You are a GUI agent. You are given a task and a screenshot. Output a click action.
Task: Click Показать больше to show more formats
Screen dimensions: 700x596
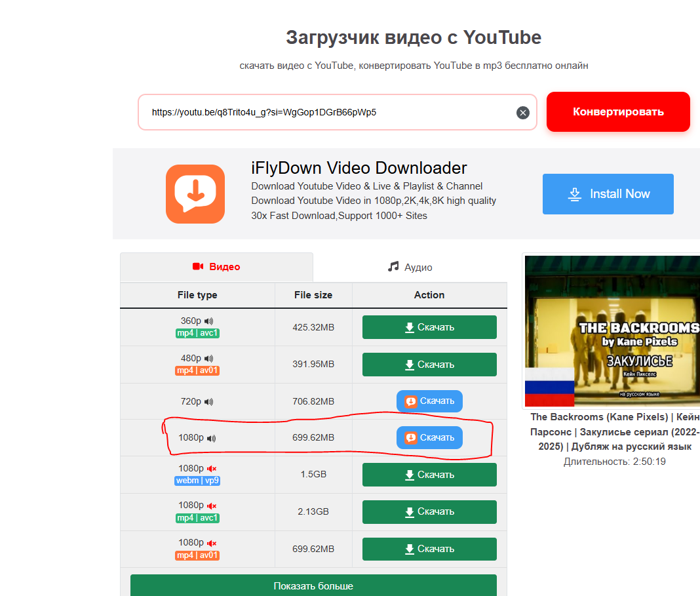pyautogui.click(x=313, y=586)
